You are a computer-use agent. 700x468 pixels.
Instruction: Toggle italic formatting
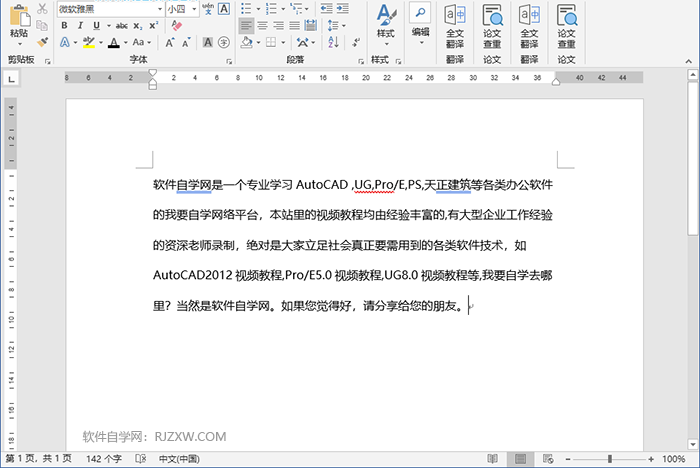pyautogui.click(x=80, y=25)
